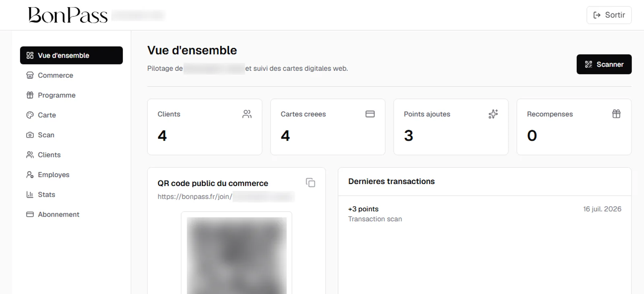This screenshot has height=294, width=644.
Task: Click the grid icon beside Vue d'ensemble
Action: [30, 55]
